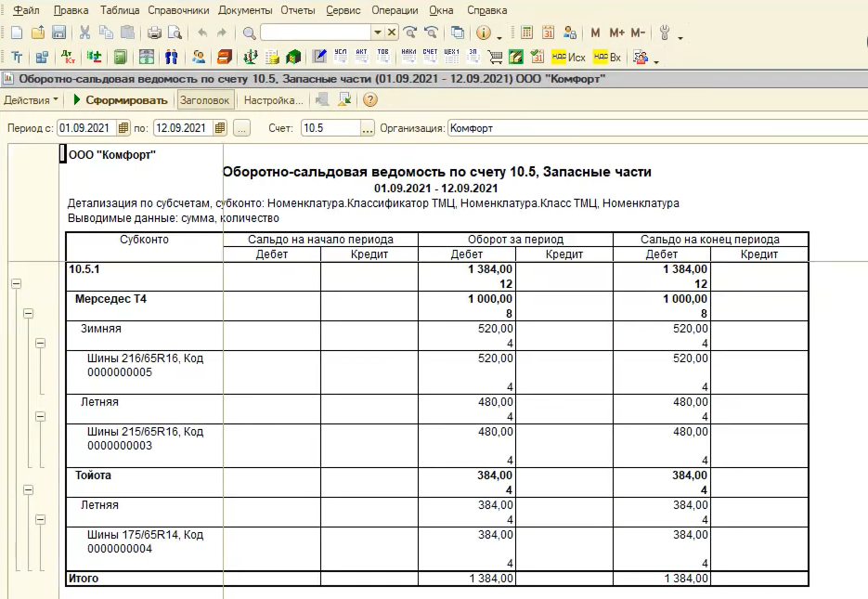
Task: Clear search field with X button
Action: point(392,33)
